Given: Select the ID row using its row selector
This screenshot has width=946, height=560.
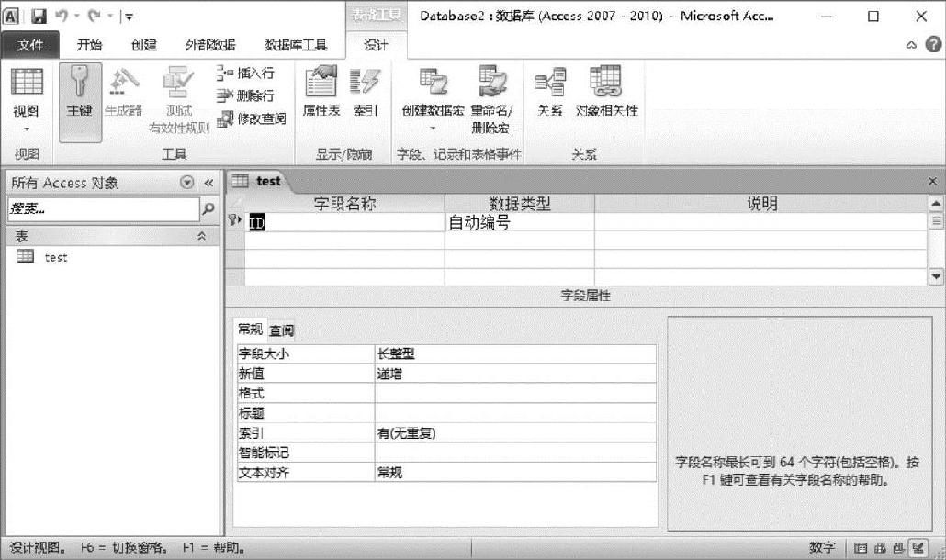Looking at the screenshot, I should (235, 222).
